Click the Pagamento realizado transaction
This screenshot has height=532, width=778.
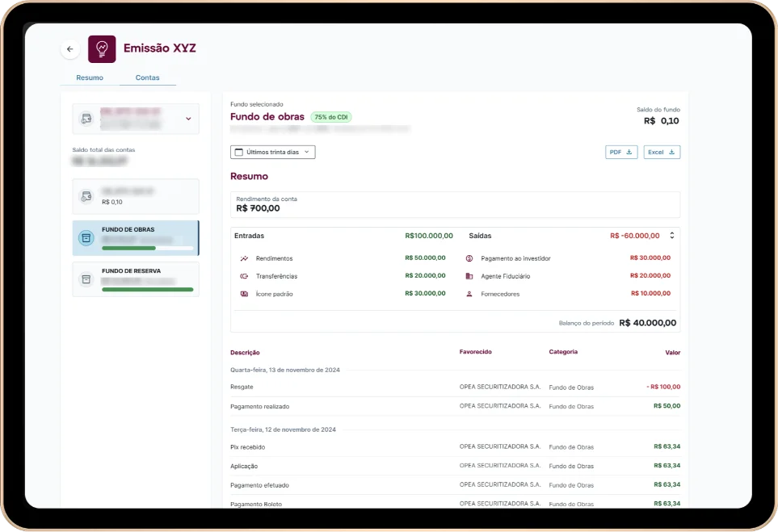coord(455,406)
